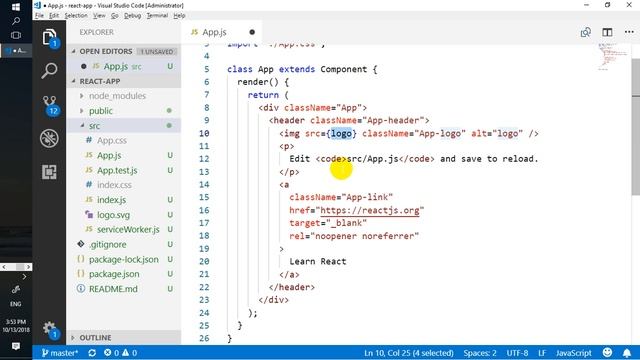Open the Debug menu

point(133,16)
